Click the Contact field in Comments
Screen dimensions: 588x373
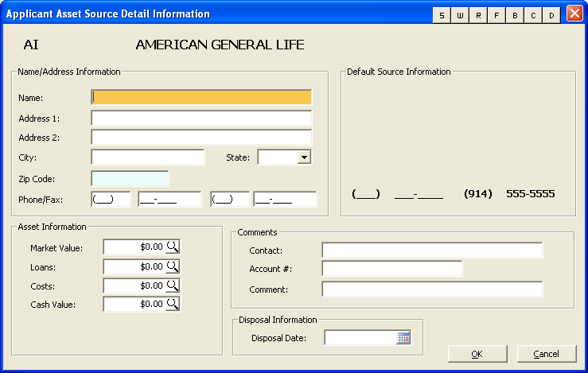pos(432,251)
